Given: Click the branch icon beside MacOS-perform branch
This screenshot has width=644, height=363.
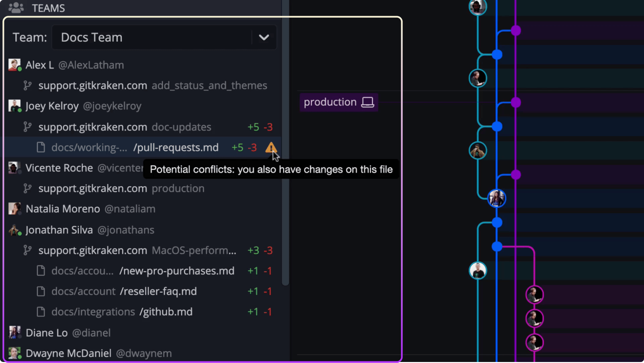Looking at the screenshot, I should pos(28,250).
